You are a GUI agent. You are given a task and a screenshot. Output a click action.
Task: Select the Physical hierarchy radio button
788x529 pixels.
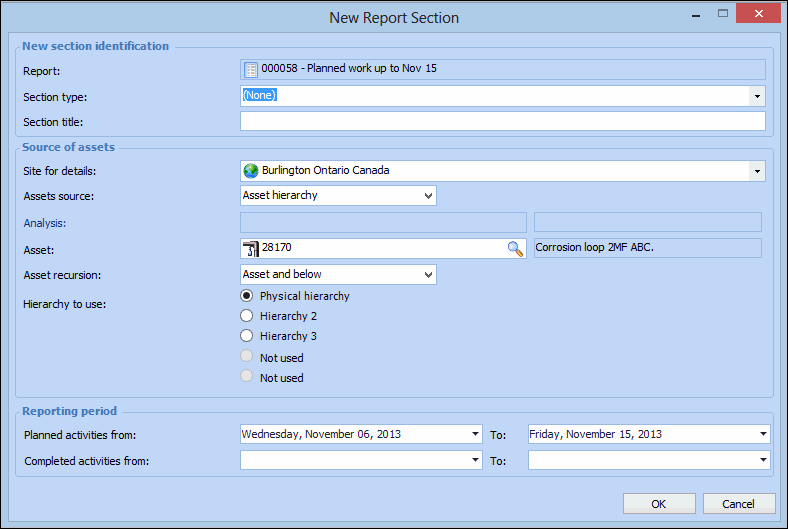click(247, 296)
